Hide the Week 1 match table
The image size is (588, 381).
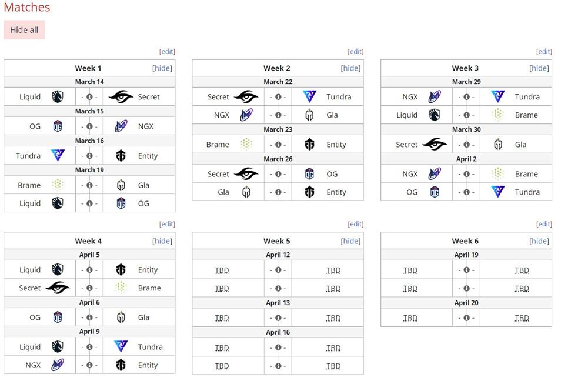162,68
